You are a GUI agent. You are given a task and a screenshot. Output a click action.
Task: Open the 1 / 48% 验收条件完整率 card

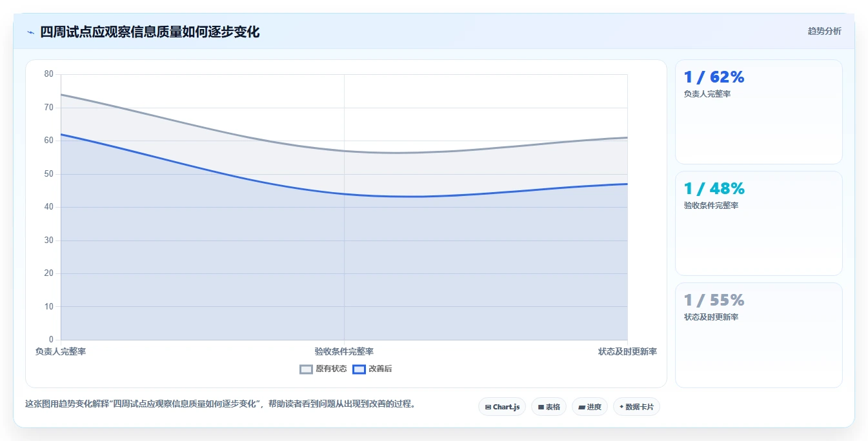coord(759,224)
